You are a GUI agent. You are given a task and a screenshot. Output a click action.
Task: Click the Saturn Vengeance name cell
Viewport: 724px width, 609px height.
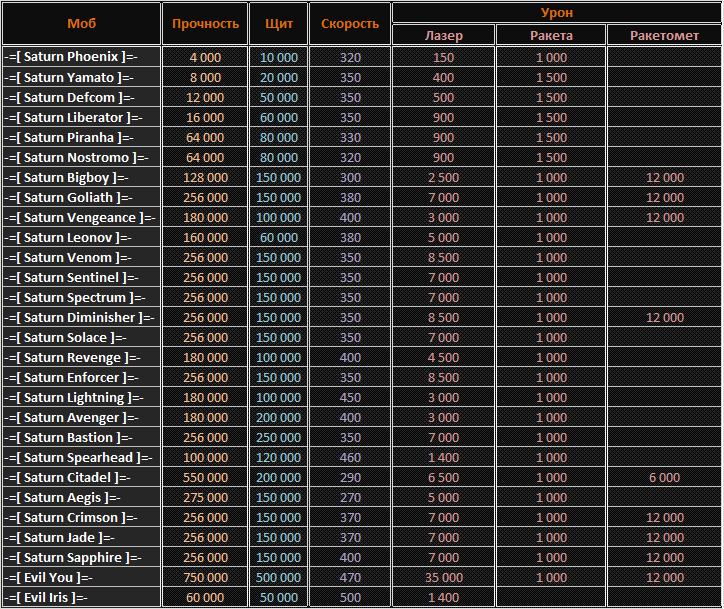(80, 217)
